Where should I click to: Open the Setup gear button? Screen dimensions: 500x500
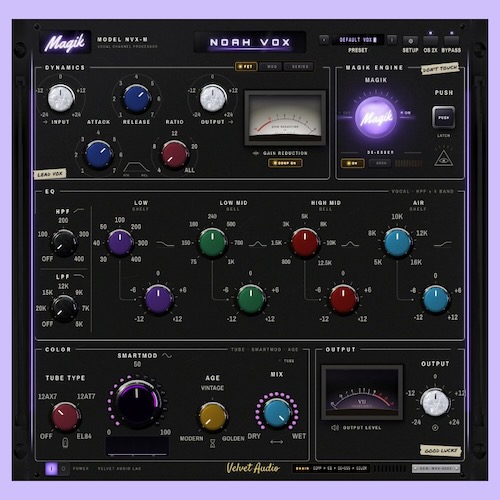(410, 41)
